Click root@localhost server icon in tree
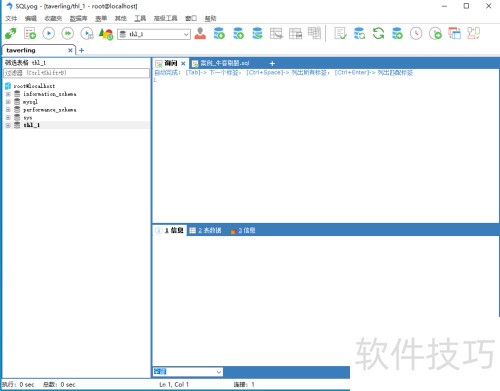This screenshot has width=500, height=391. click(x=8, y=86)
